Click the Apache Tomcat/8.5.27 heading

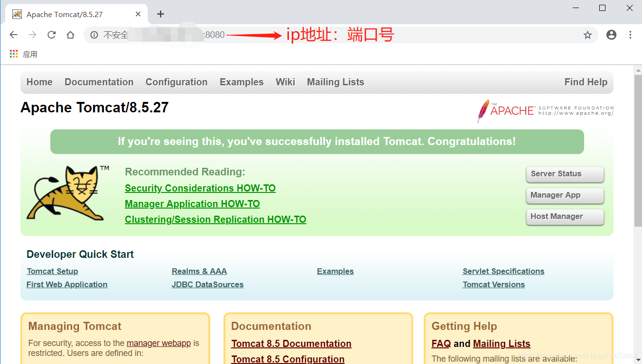[x=94, y=108]
